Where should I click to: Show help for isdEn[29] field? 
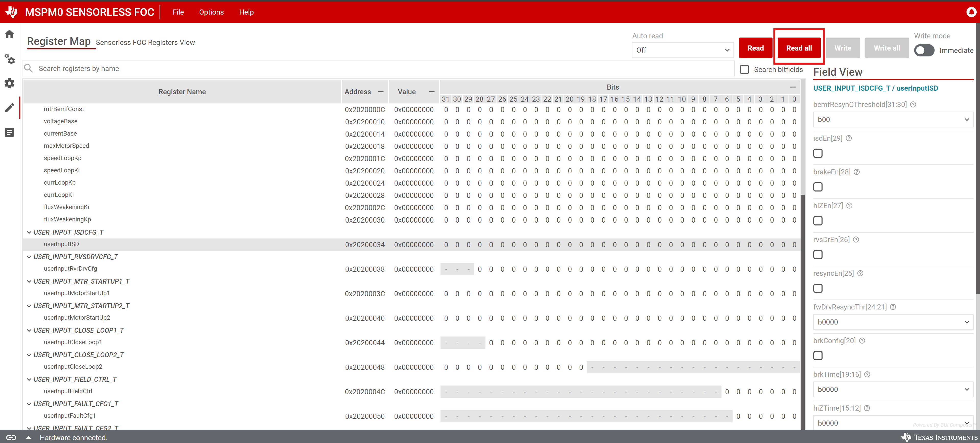(849, 138)
